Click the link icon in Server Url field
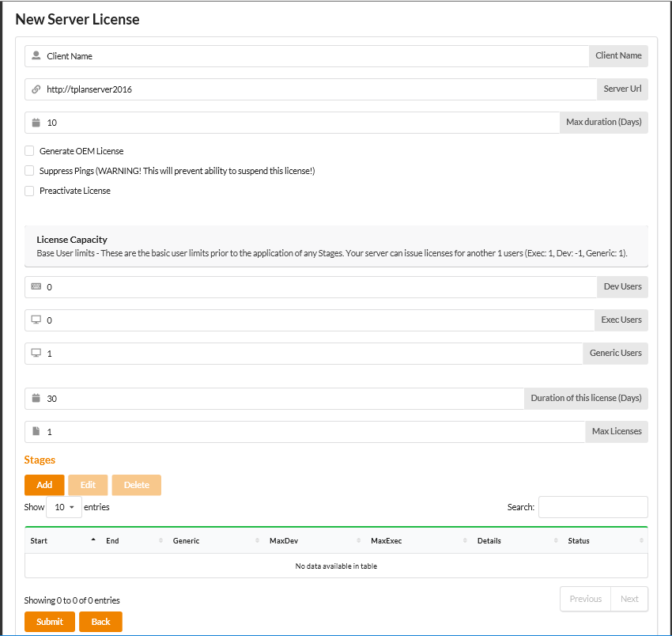The image size is (672, 636). pyautogui.click(x=36, y=89)
